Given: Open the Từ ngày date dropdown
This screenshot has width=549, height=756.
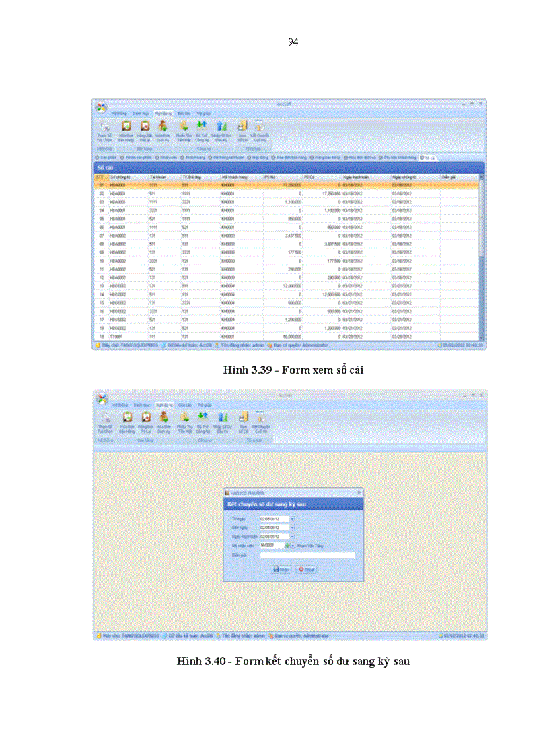Looking at the screenshot, I should pyautogui.click(x=293, y=520).
